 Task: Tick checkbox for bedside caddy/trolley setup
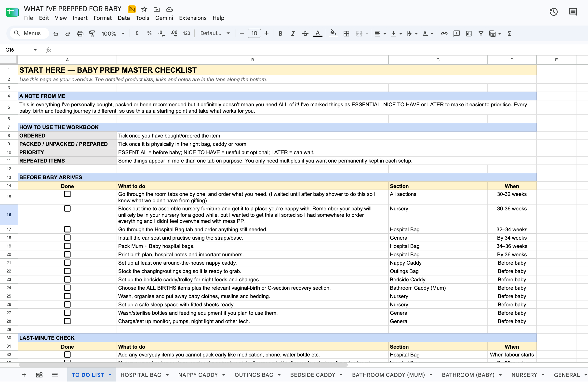(67, 279)
